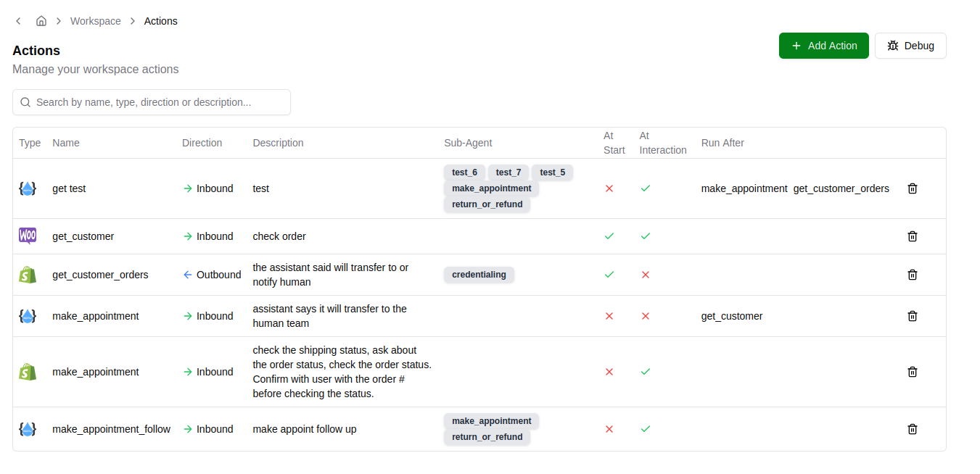The height and width of the screenshot is (474, 980).
Task: Click the home icon in breadcrumb
Action: coord(41,21)
